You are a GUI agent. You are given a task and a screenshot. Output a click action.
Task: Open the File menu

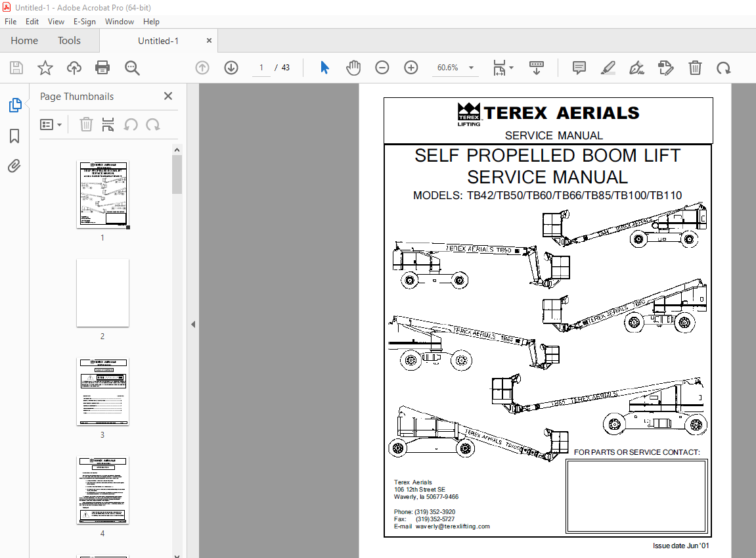coord(11,22)
